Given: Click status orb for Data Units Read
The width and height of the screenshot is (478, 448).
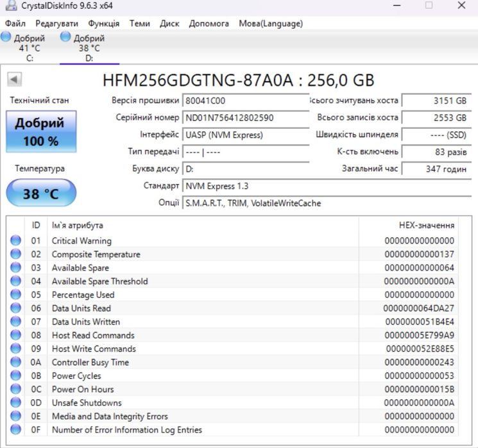Looking at the screenshot, I should 15,308.
